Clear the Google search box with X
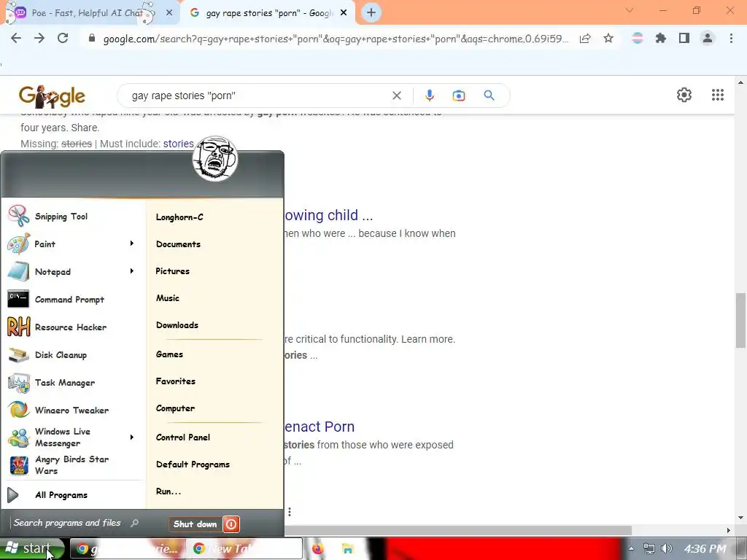The height and width of the screenshot is (560, 747). (x=396, y=96)
